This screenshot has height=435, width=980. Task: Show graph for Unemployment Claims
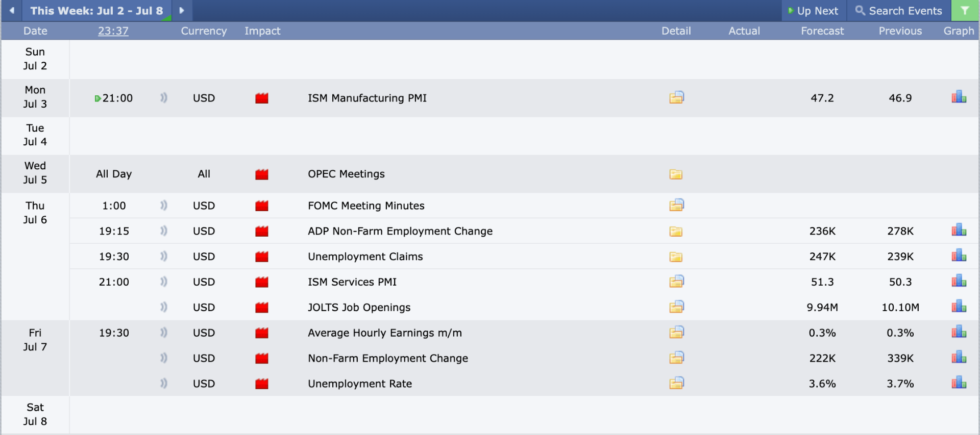(x=959, y=255)
